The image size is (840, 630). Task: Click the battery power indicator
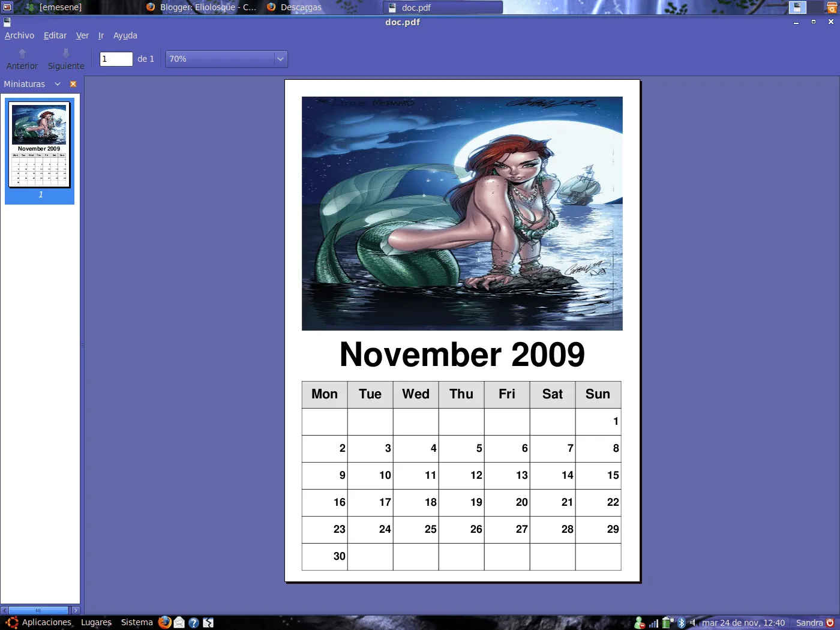668,623
